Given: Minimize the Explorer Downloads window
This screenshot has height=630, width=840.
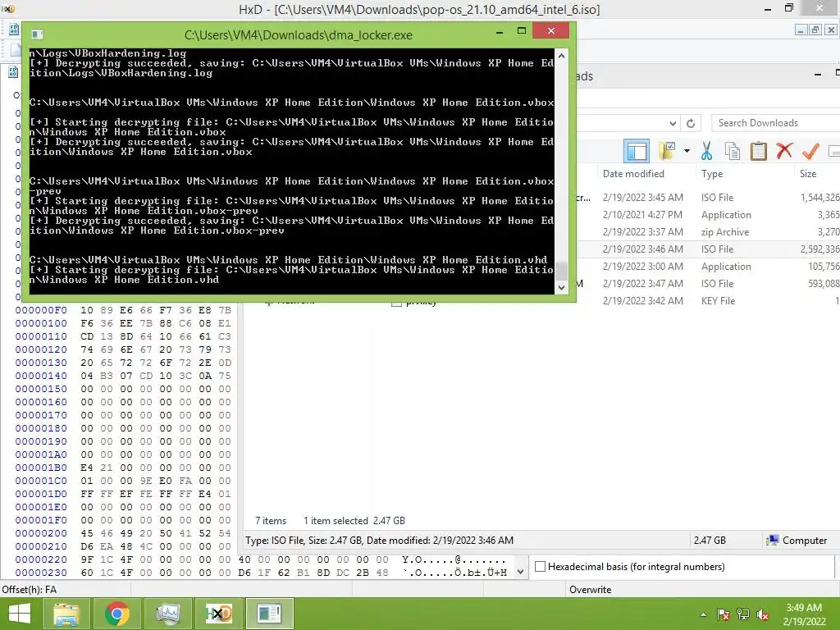Looking at the screenshot, I should click(818, 75).
